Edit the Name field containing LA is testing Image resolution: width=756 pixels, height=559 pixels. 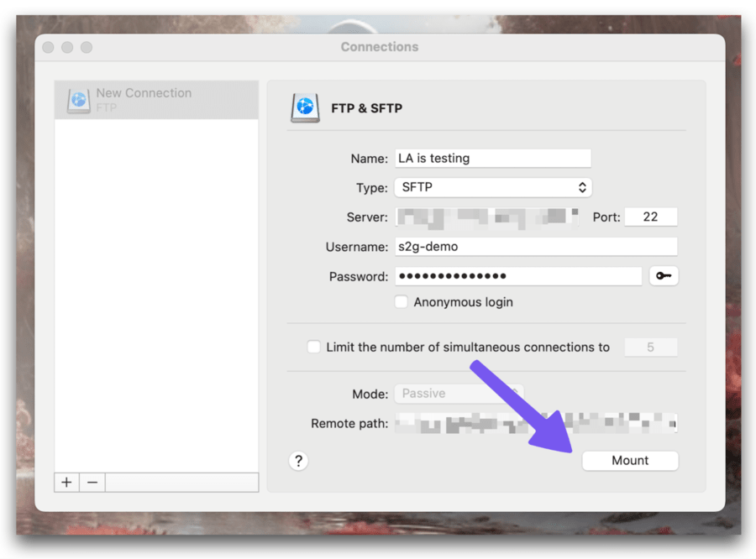pos(492,158)
